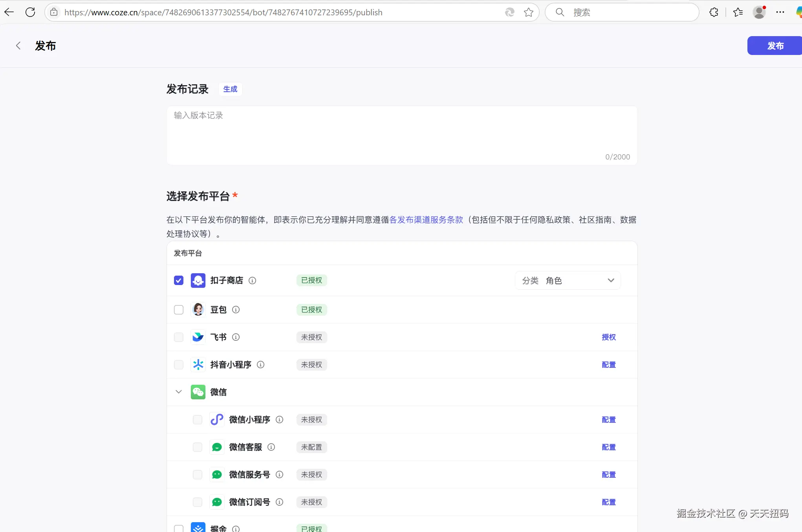Open the browser extensions puzzle icon
Image resolution: width=802 pixels, height=532 pixels.
(x=714, y=12)
